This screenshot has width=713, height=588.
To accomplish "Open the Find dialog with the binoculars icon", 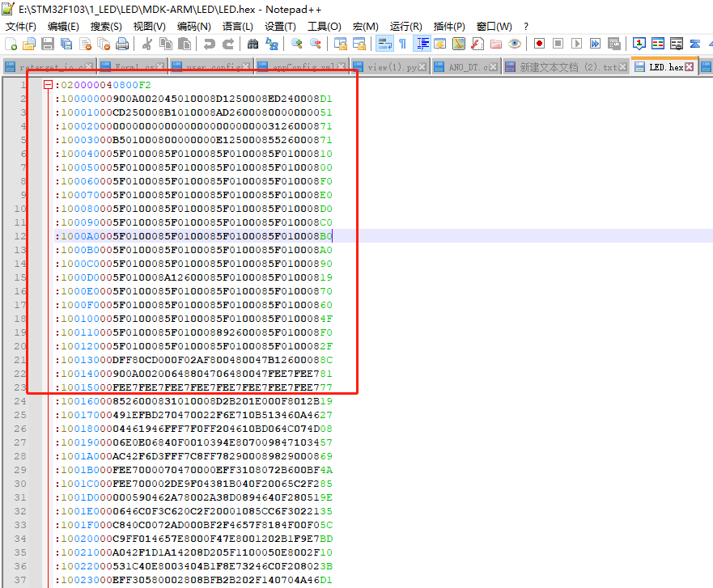I will (x=253, y=44).
